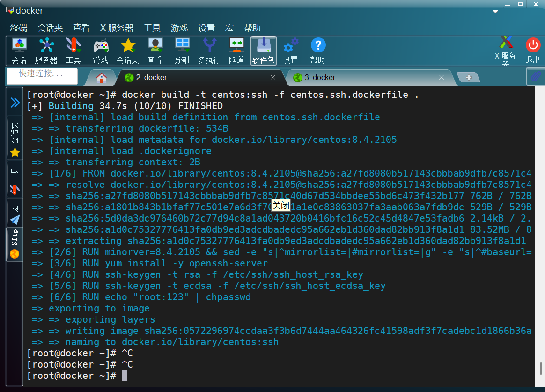The height and width of the screenshot is (392, 545).
Task: Go to the home tab icon
Action: pyautogui.click(x=102, y=78)
